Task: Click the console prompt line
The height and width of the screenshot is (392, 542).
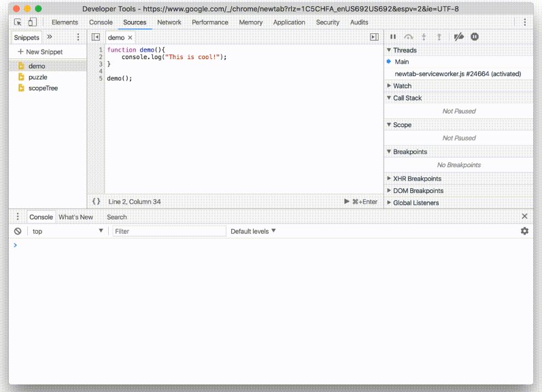Action: 271,245
